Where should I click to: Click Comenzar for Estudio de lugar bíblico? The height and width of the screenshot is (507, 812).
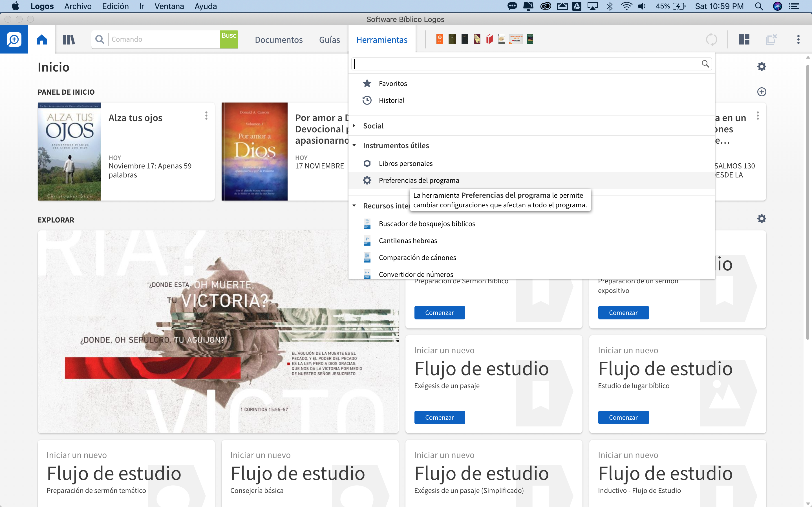tap(623, 417)
